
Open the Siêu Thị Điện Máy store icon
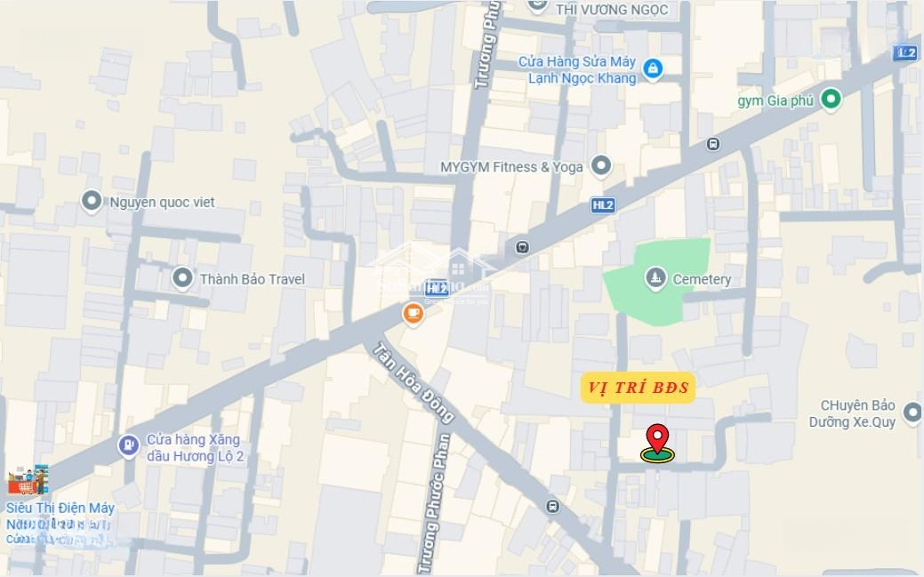pos(28,479)
